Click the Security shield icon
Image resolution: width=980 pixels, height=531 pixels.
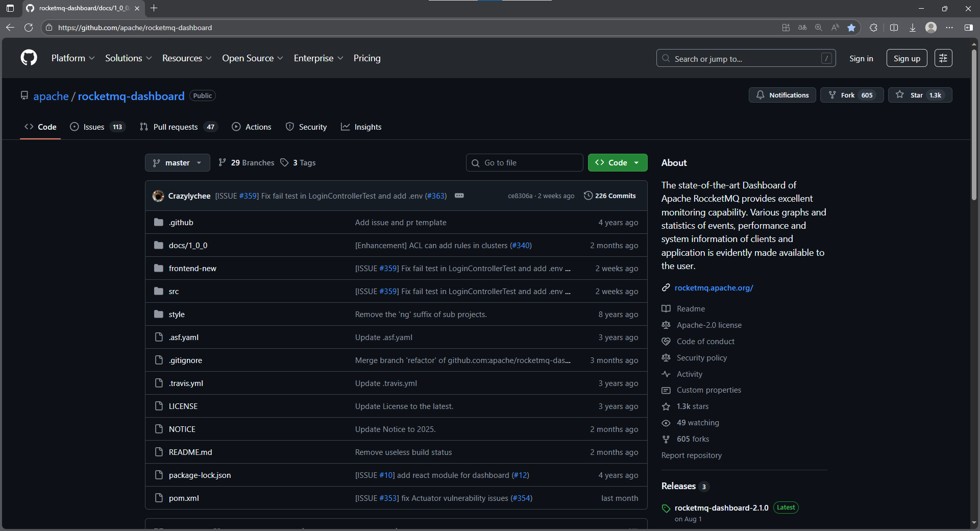click(x=290, y=127)
